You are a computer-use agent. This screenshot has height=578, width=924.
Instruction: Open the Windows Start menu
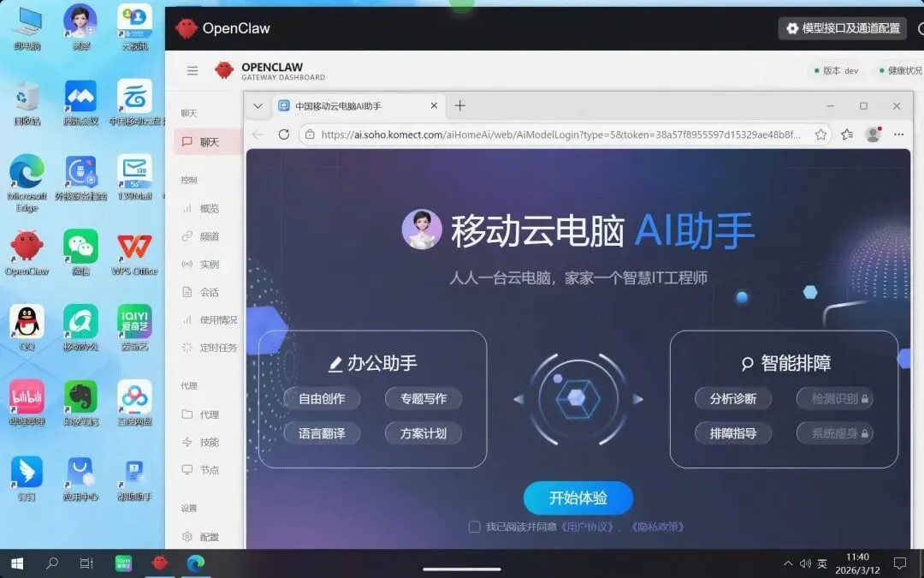pyautogui.click(x=17, y=563)
